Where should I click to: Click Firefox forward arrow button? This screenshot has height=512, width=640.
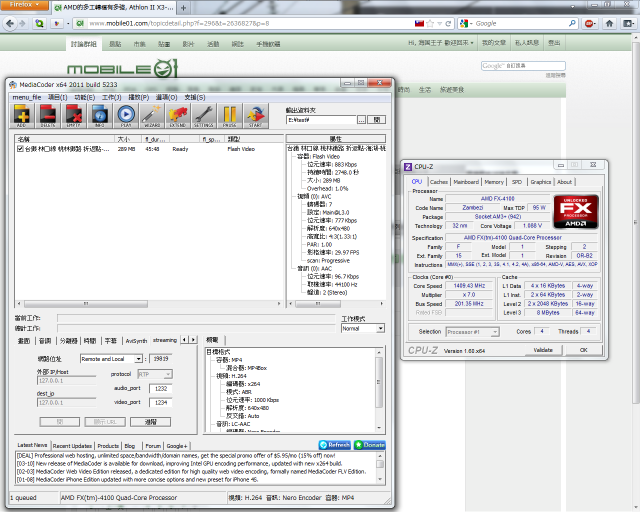(22, 23)
